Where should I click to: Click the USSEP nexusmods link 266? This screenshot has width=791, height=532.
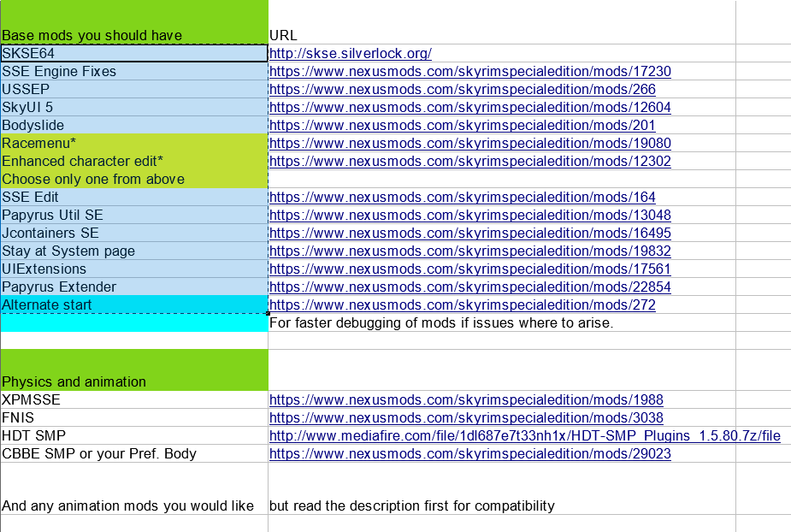[462, 90]
